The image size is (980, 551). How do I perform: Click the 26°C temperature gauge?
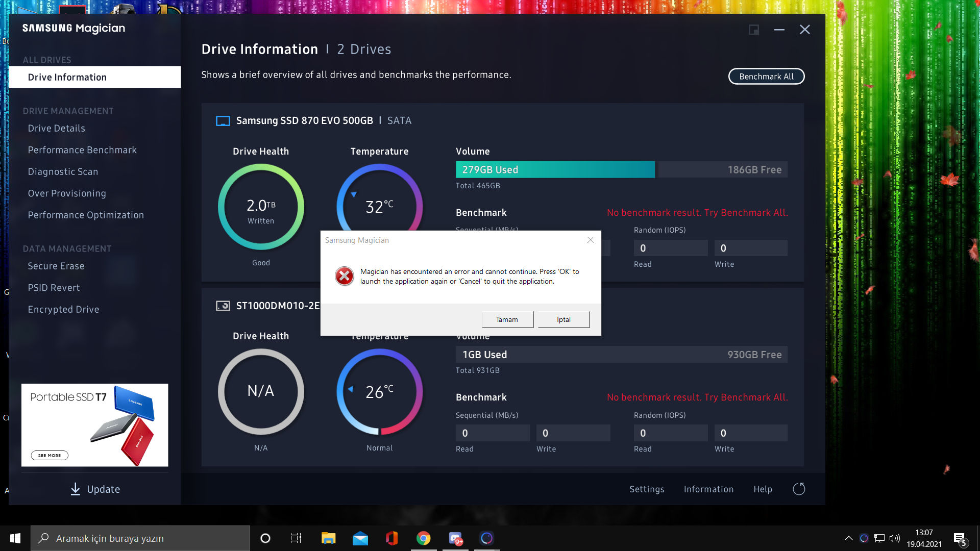[x=380, y=392]
